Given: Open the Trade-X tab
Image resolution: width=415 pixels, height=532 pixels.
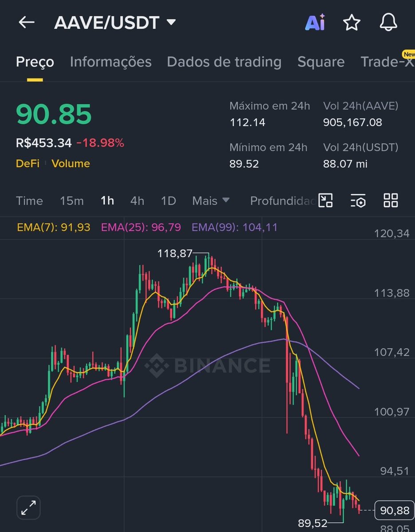Looking at the screenshot, I should coord(388,62).
